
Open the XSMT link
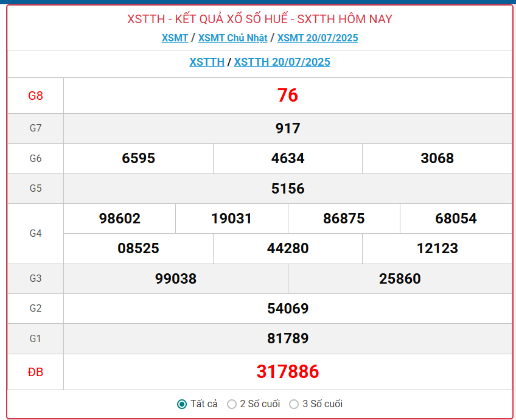pos(175,38)
